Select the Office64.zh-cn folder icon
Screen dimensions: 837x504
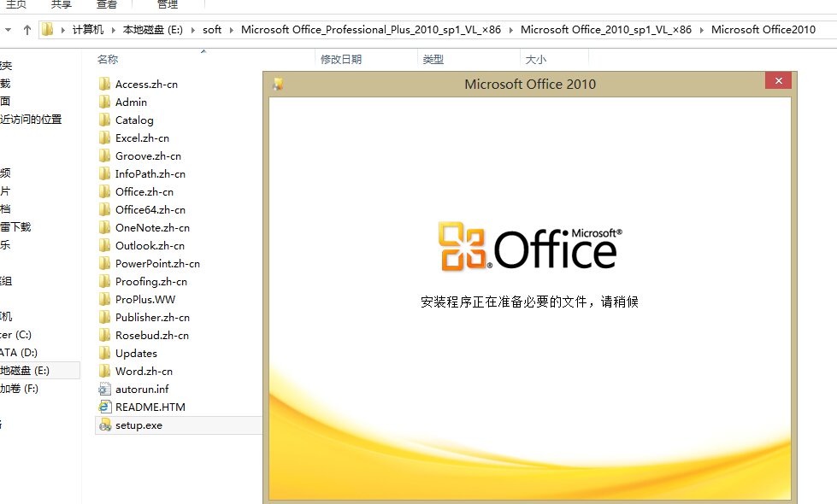104,209
